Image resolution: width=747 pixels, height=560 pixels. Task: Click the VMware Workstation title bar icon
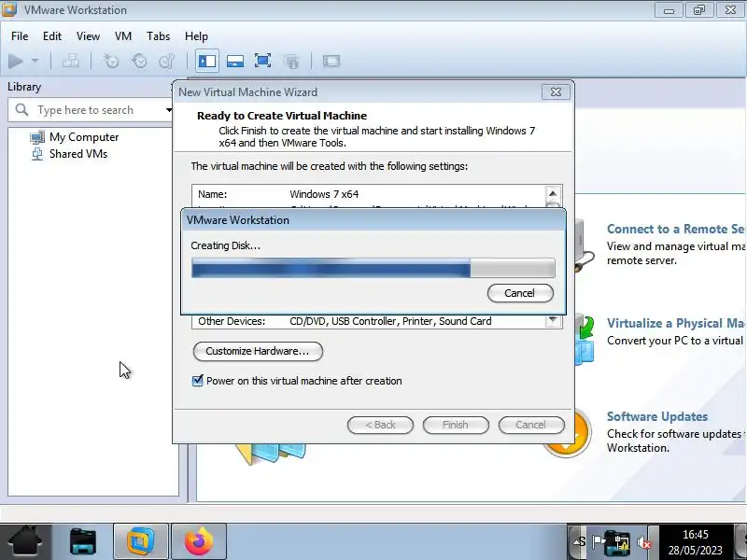(x=9, y=9)
